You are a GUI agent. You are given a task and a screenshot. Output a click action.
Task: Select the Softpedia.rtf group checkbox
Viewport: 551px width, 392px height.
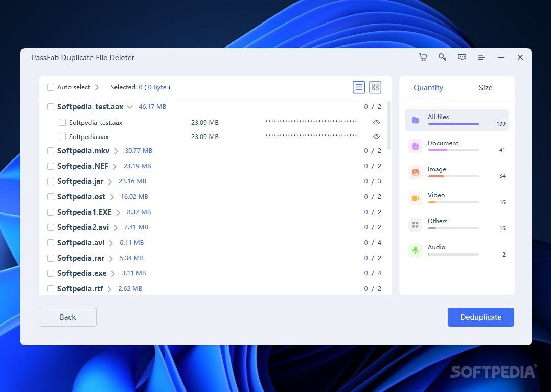coord(51,289)
